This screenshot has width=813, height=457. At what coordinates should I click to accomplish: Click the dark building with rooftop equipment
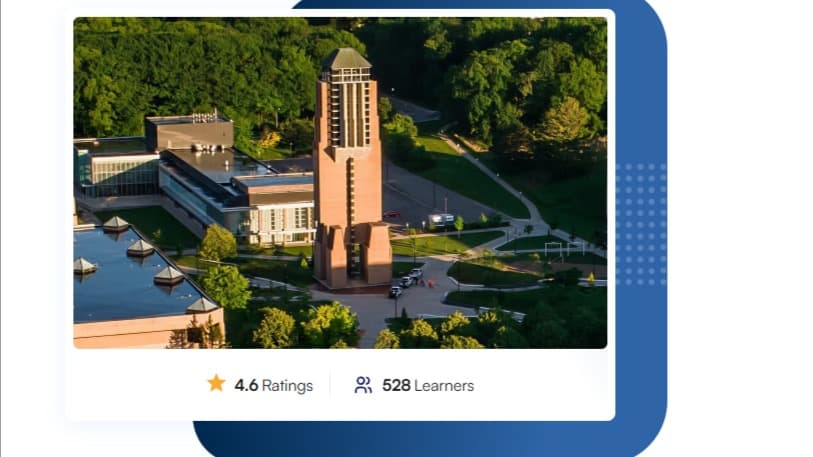pos(189,132)
